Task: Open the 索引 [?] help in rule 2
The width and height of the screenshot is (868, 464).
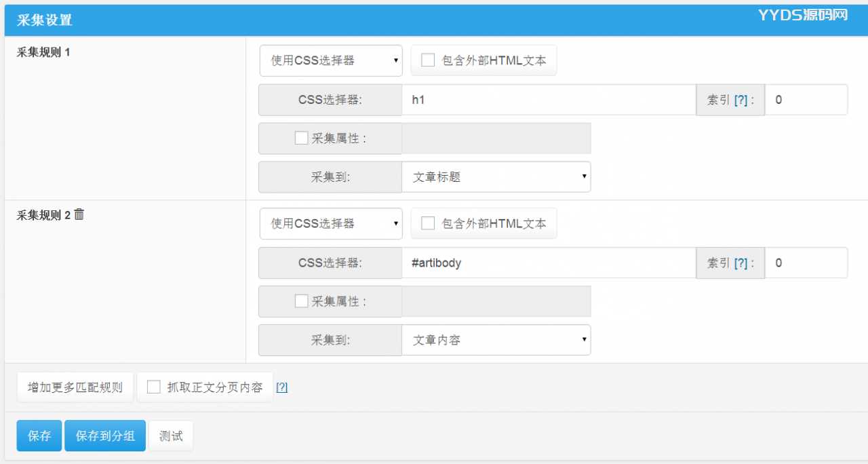Action: pos(741,263)
